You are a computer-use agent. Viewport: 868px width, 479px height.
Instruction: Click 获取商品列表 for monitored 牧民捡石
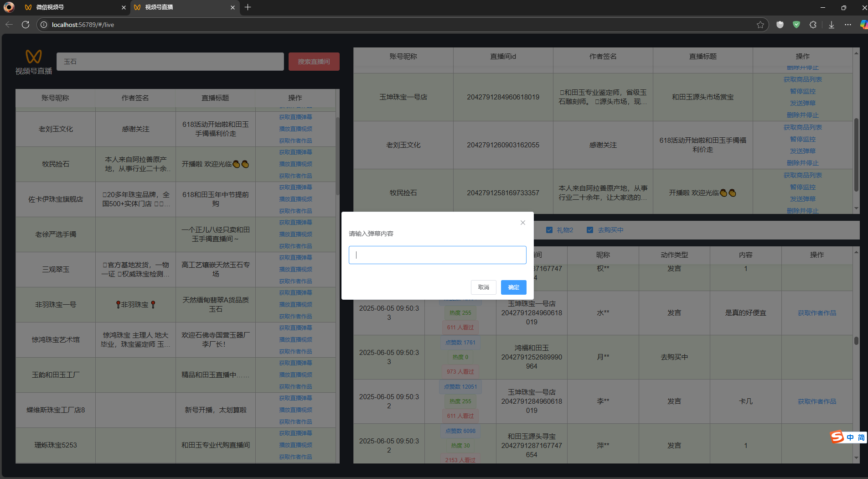click(802, 175)
